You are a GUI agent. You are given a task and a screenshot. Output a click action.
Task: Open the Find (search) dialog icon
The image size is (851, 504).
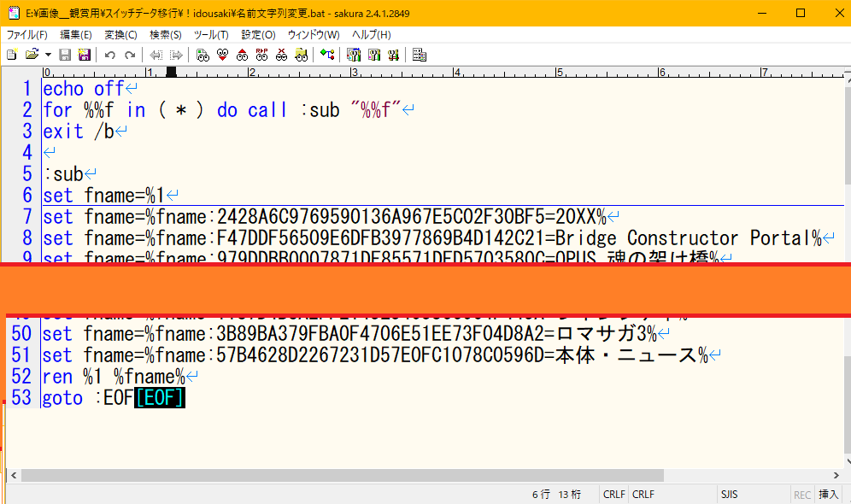(203, 55)
